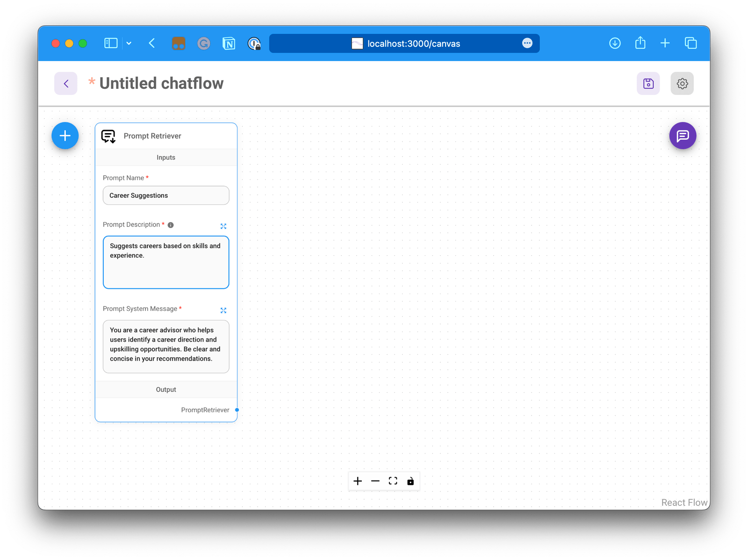View the Prompt Description info tooltip
This screenshot has width=748, height=560.
(x=171, y=225)
